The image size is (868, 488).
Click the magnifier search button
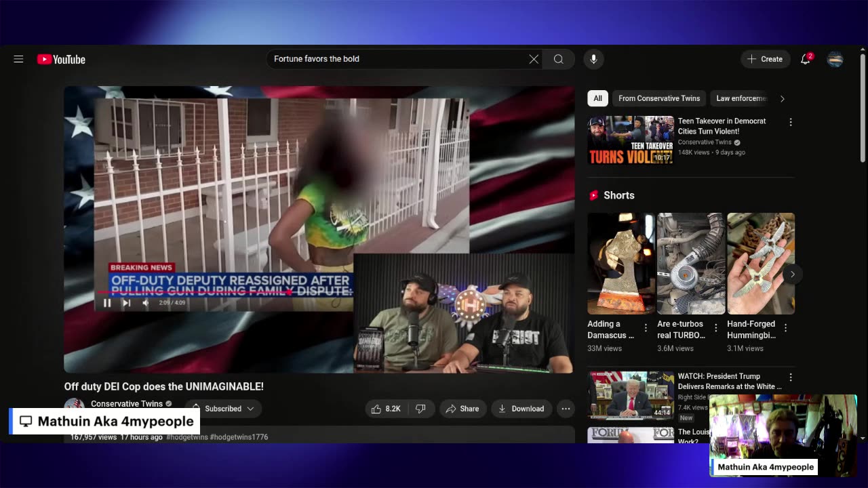558,59
